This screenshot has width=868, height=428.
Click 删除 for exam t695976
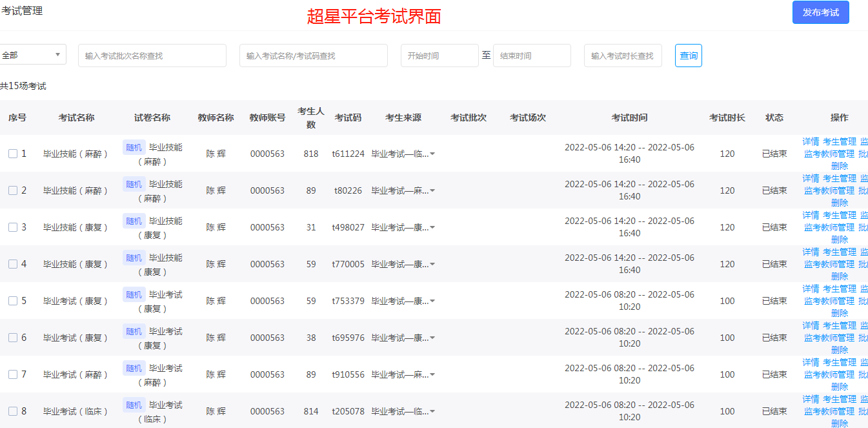pos(840,350)
